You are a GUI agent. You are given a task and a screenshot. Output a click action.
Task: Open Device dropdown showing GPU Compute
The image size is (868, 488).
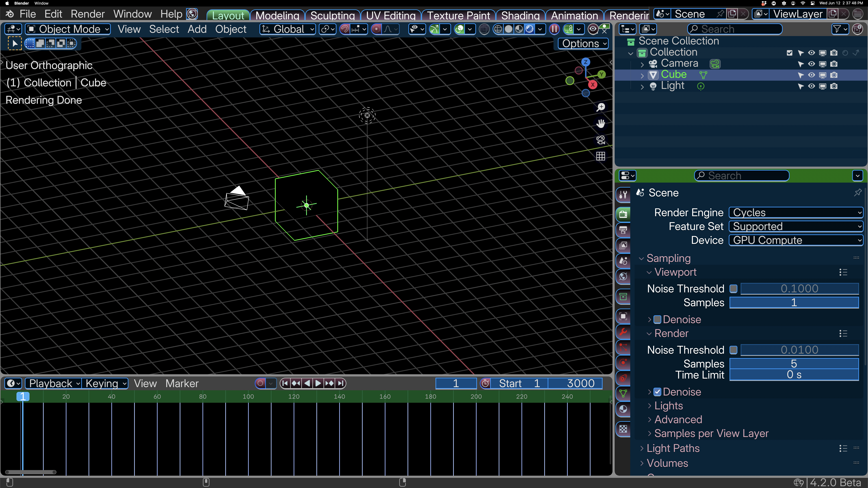[x=796, y=240]
